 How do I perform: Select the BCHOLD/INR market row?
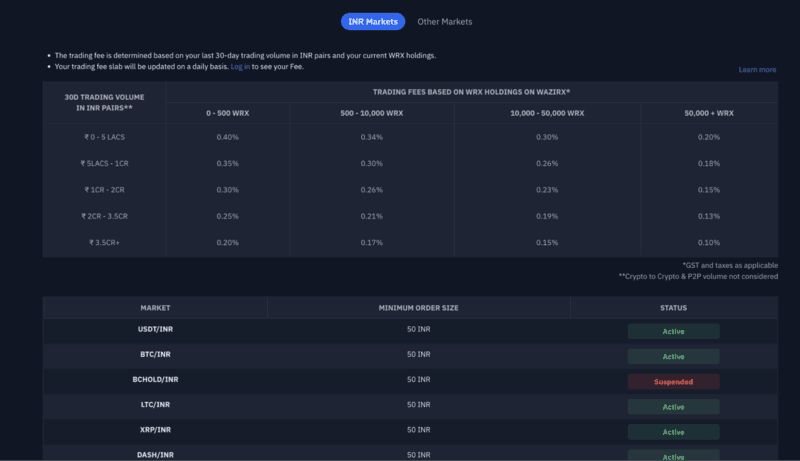coord(410,381)
